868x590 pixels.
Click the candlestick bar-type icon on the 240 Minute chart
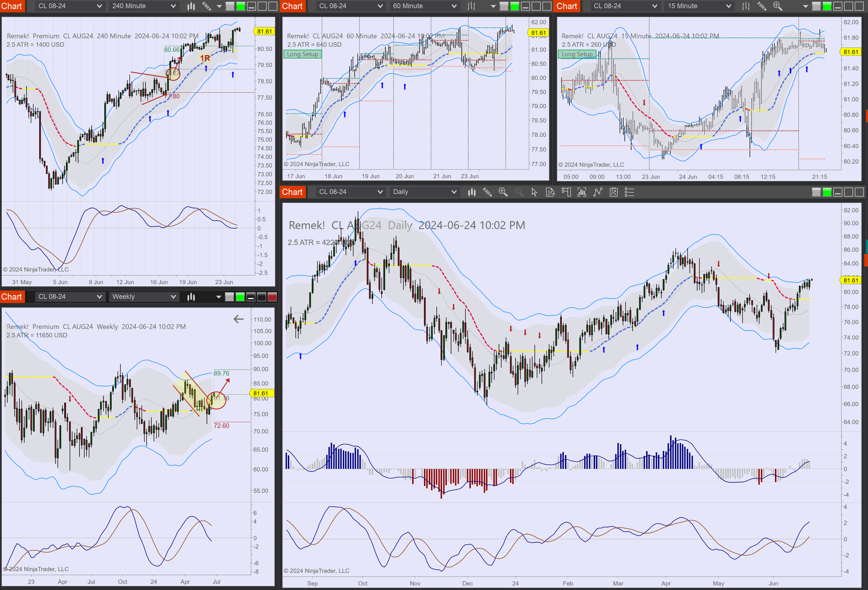pos(191,6)
